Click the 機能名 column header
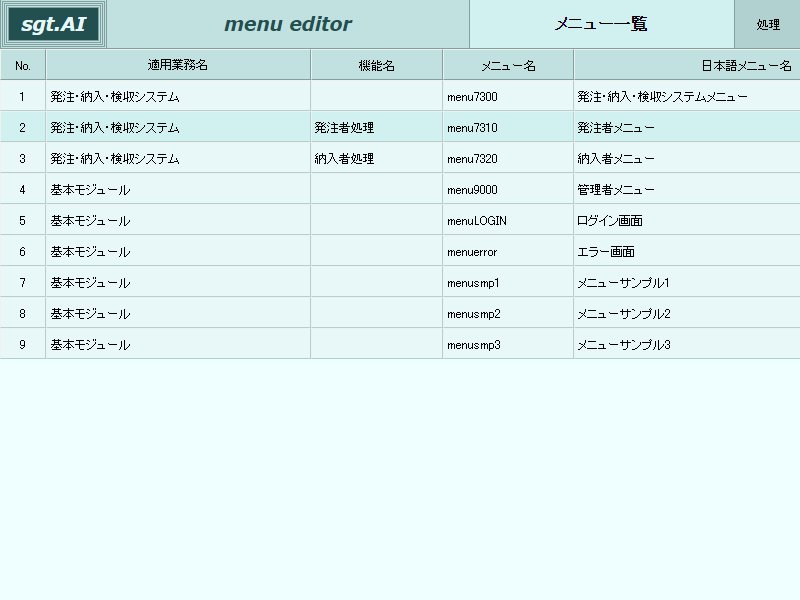 point(377,65)
